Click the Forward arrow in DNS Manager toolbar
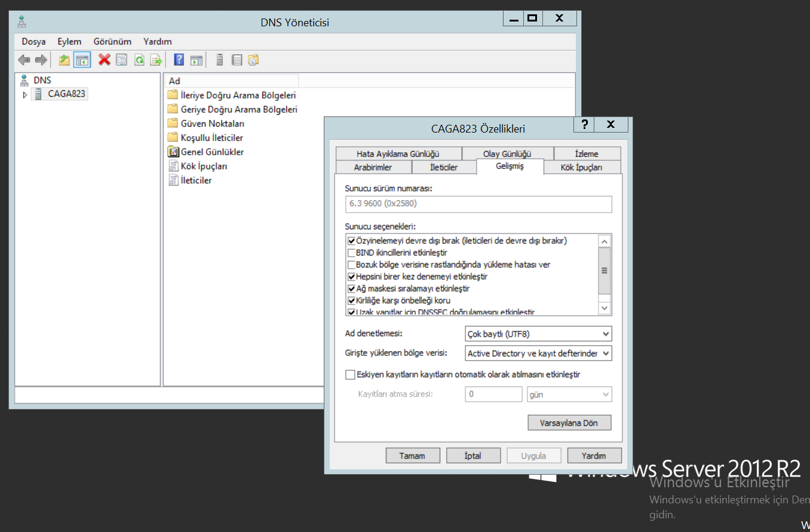The width and height of the screenshot is (810, 532). point(41,60)
